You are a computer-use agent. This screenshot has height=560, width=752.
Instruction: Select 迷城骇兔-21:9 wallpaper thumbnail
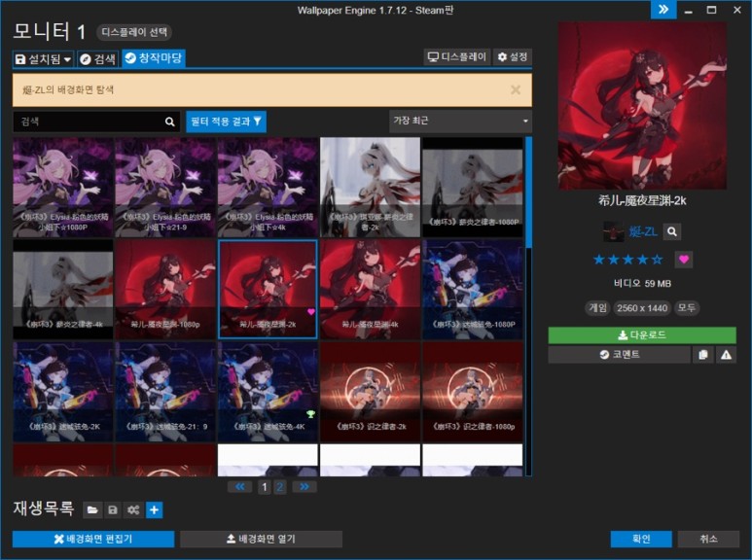(165, 392)
